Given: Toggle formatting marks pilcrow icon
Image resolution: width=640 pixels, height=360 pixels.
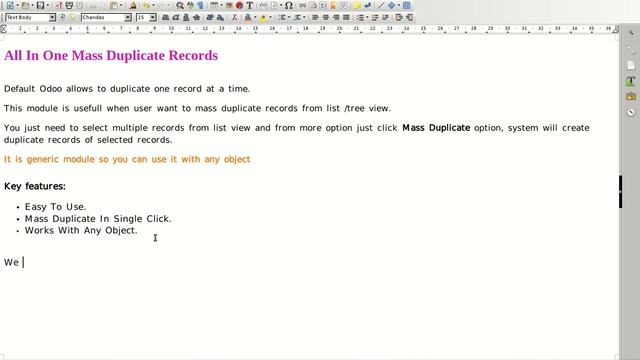Looking at the screenshot, I should [200, 5].
